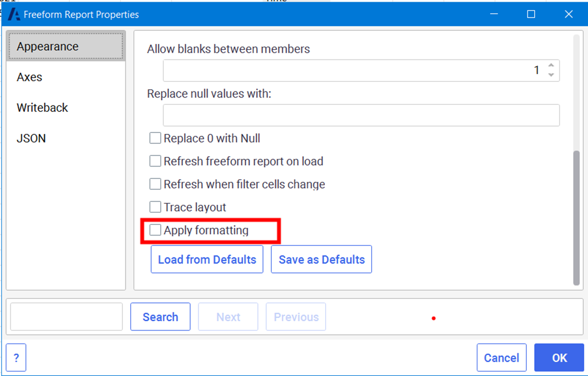Decrease the allow blanks value with down arrow

pos(551,75)
